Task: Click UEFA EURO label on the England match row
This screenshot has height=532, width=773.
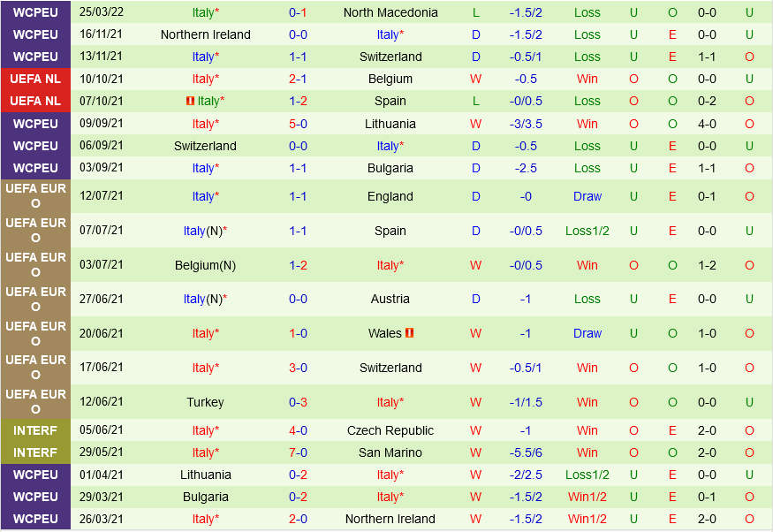Action: pos(35,196)
